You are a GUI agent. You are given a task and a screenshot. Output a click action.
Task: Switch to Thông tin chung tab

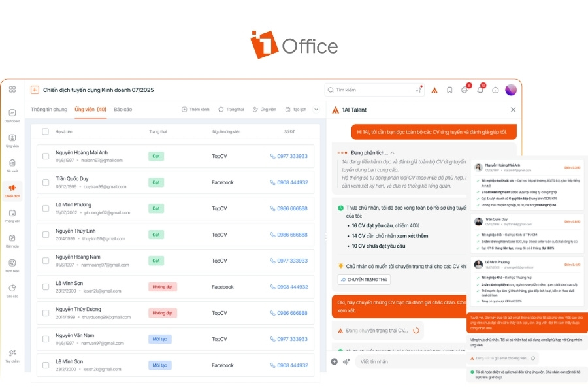click(x=49, y=110)
